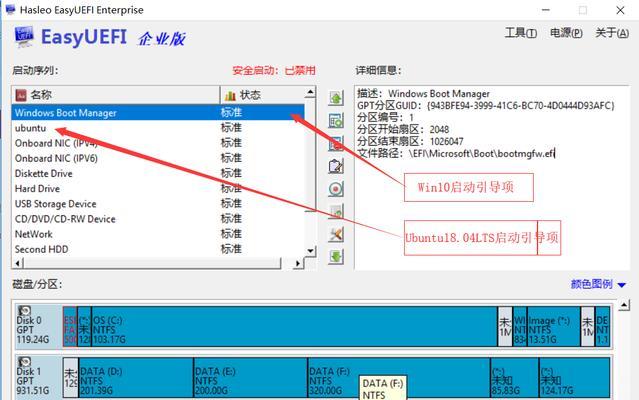Select the CD/DVD/CD-RW Device entry
Image resolution: width=639 pixels, height=400 pixels.
158,219
